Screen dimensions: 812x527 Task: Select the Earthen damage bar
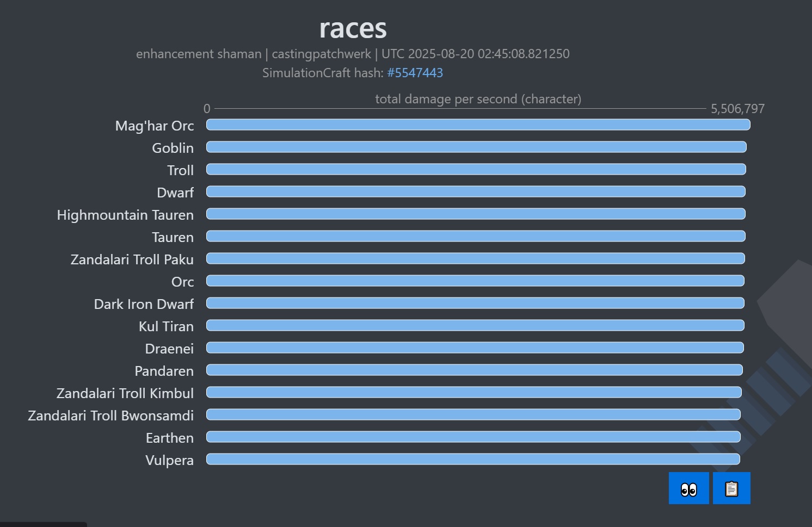[x=473, y=437]
